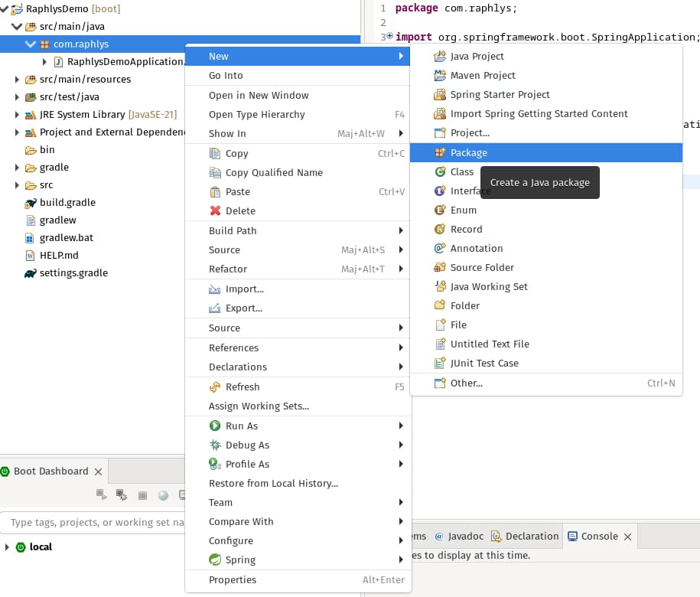This screenshot has height=597, width=700.
Task: Expand the JRE System Library node
Action: 18,115
